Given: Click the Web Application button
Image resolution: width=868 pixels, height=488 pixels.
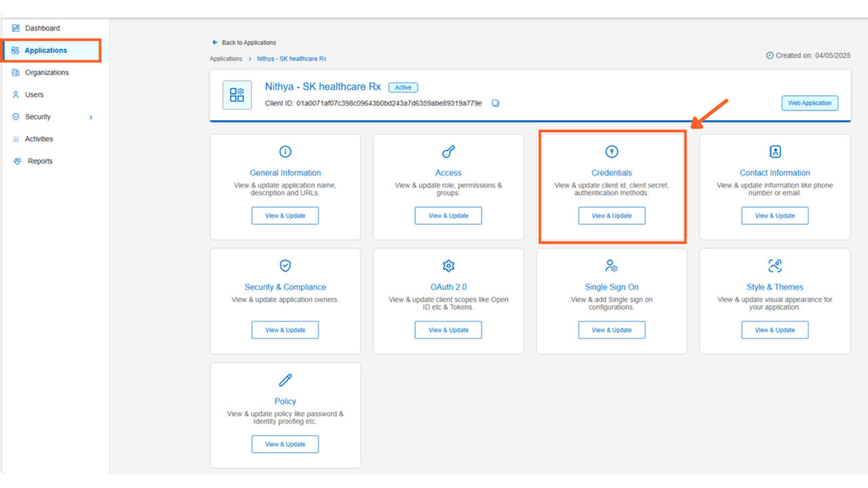Looking at the screenshot, I should 810,103.
